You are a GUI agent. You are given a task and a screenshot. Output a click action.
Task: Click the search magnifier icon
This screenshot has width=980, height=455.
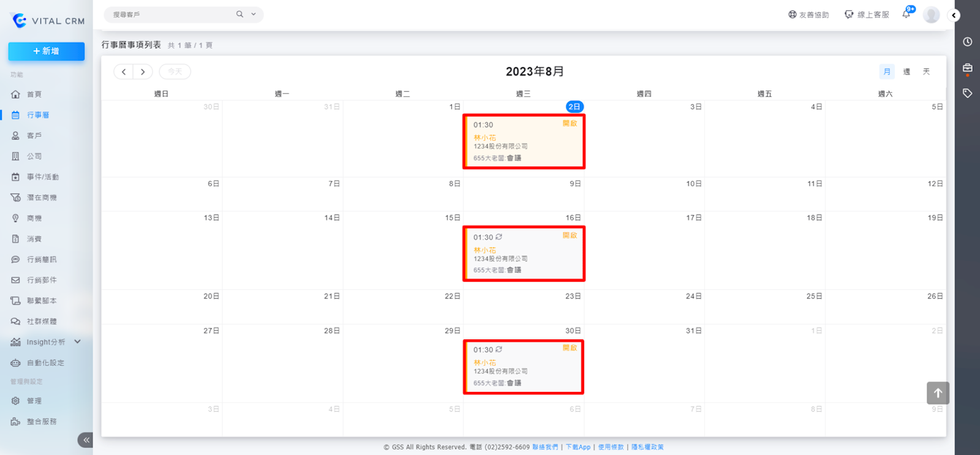(240, 14)
